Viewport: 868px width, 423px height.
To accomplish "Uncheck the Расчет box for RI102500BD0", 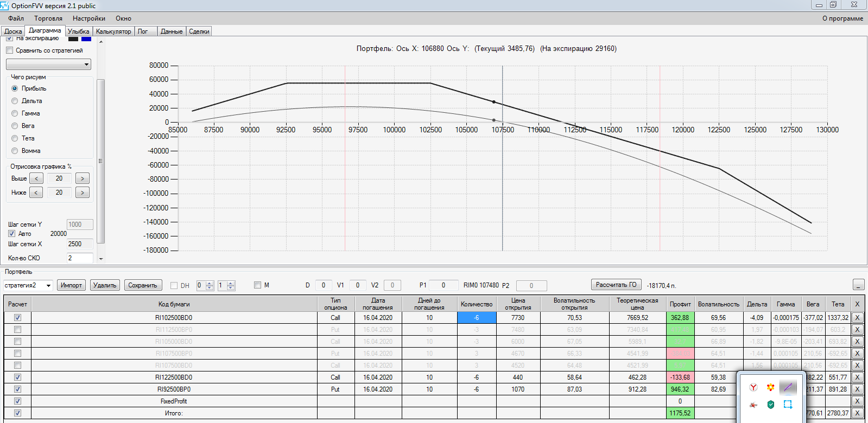I will [18, 318].
